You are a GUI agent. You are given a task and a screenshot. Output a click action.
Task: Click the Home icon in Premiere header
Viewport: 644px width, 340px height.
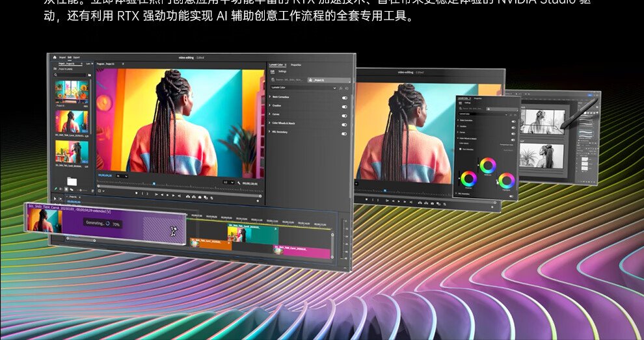click(x=55, y=57)
